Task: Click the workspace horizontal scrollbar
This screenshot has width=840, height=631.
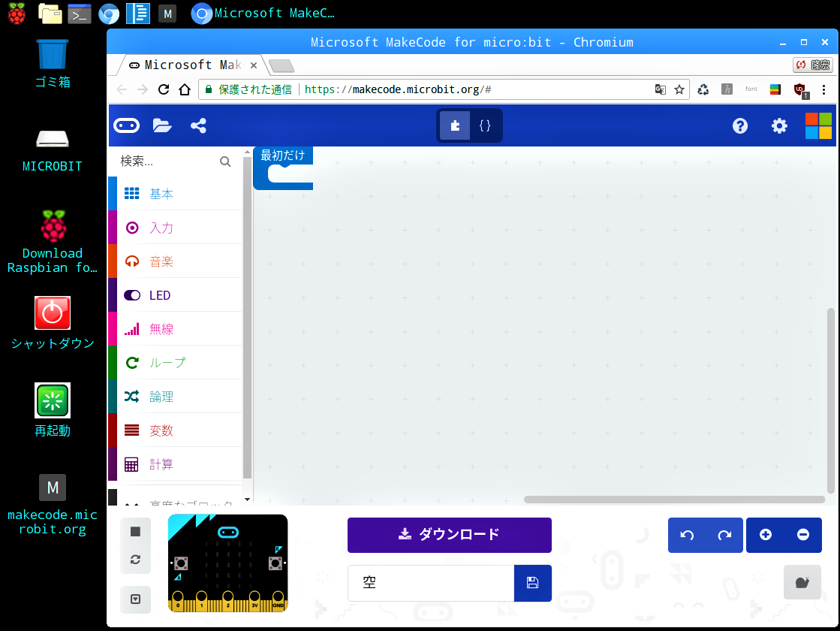Action: [x=674, y=500]
